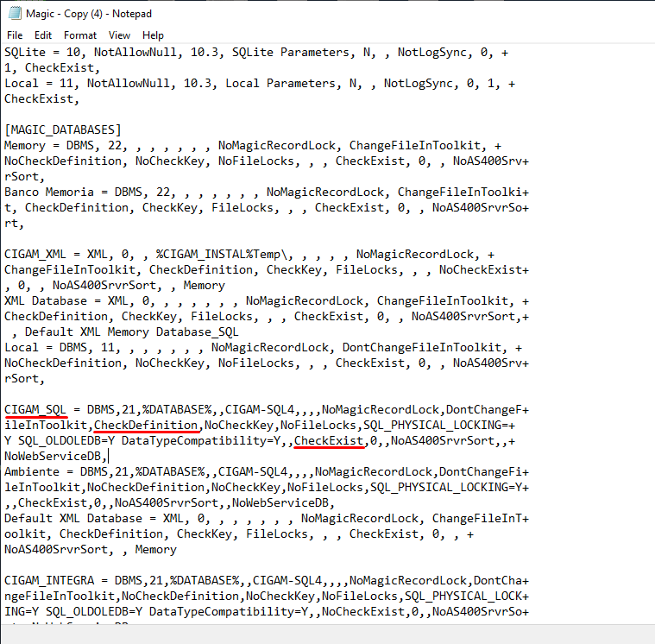The height and width of the screenshot is (644, 655).
Task: Click SQL_OLDOLEDB=Y in the CIGAM_SQL entry
Action: [x=66, y=440]
